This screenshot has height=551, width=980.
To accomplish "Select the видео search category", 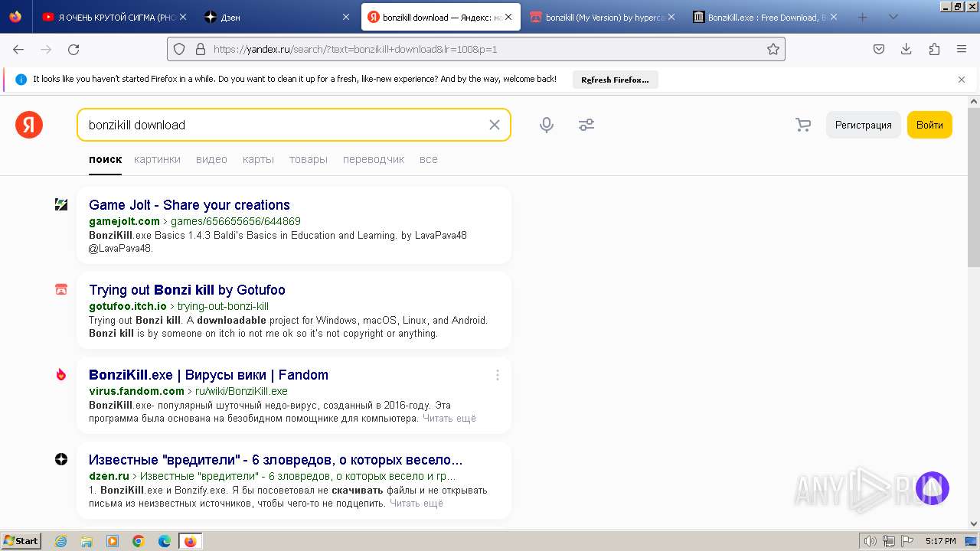I will [211, 159].
